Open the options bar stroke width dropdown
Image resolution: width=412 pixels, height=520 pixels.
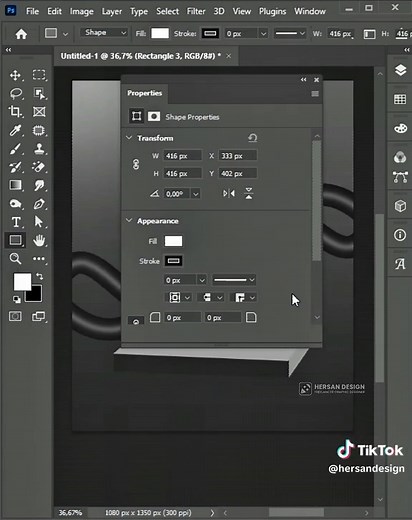click(264, 33)
